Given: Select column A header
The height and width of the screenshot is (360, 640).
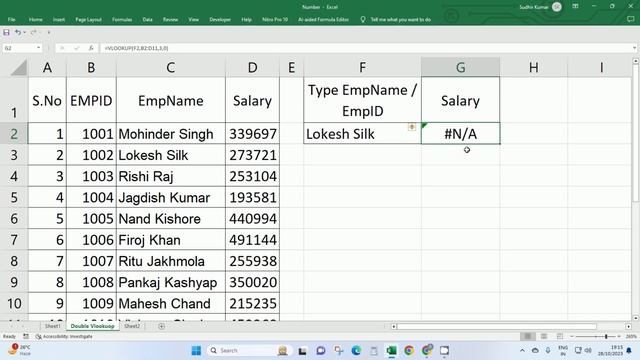Looking at the screenshot, I should click(47, 67).
